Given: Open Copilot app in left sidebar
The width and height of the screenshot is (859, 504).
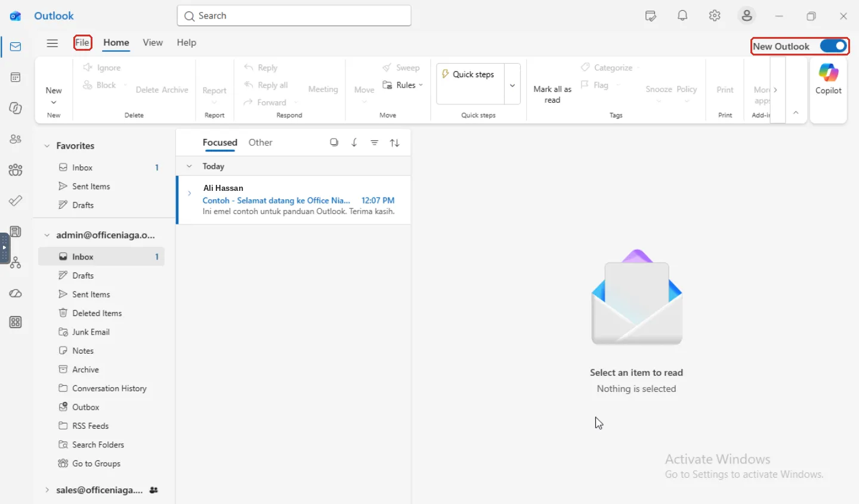Looking at the screenshot, I should (16, 109).
